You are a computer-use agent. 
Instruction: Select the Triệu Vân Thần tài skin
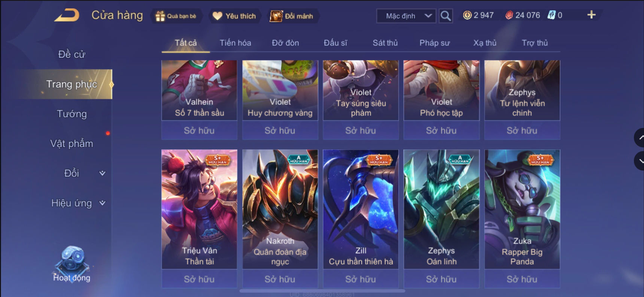(x=199, y=209)
